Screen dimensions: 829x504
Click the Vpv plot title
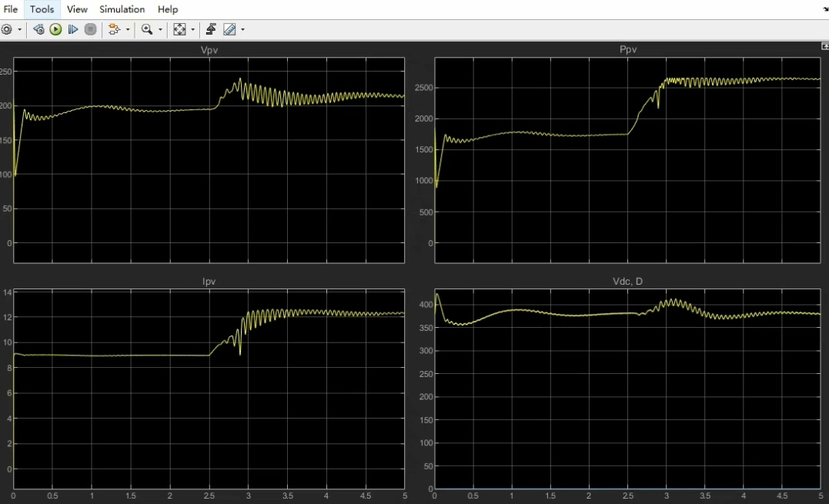[x=209, y=50]
